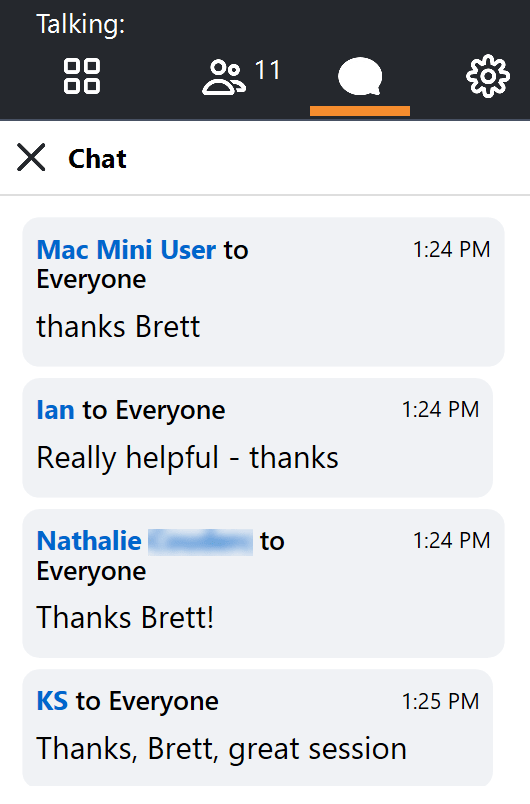This screenshot has width=530, height=804.
Task: Open the attendees list icon
Action: (x=224, y=77)
